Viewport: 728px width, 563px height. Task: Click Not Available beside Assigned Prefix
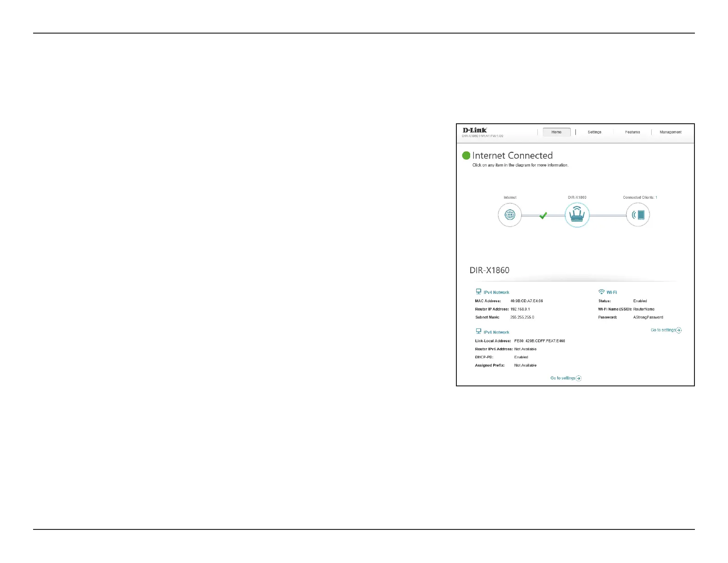point(525,365)
